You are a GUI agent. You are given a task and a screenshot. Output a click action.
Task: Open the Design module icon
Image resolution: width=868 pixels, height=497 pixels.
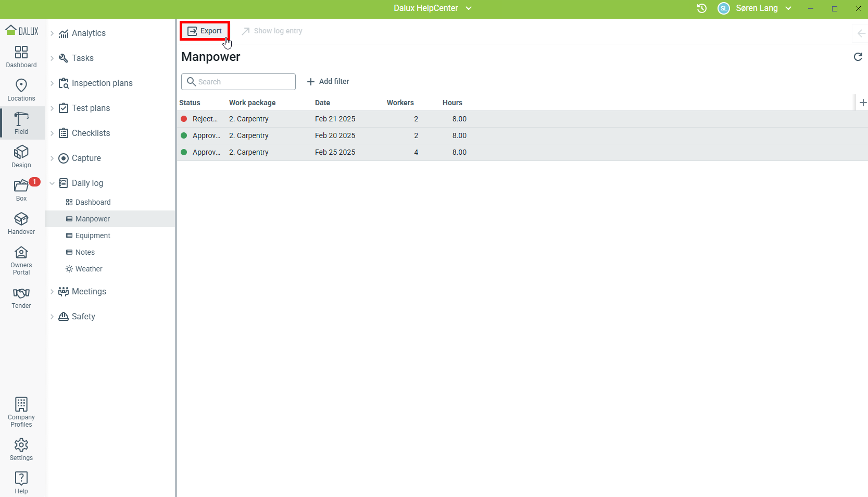[x=21, y=157]
